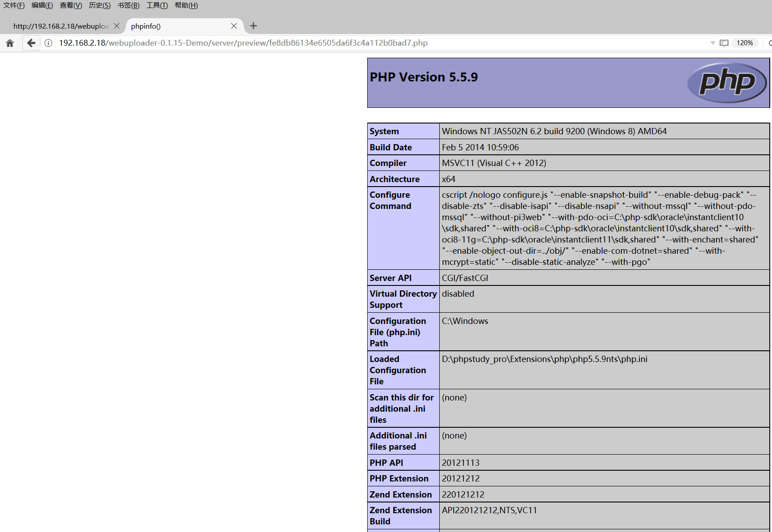This screenshot has width=772, height=532.
Task: Navigate back with the back arrow
Action: click(31, 43)
